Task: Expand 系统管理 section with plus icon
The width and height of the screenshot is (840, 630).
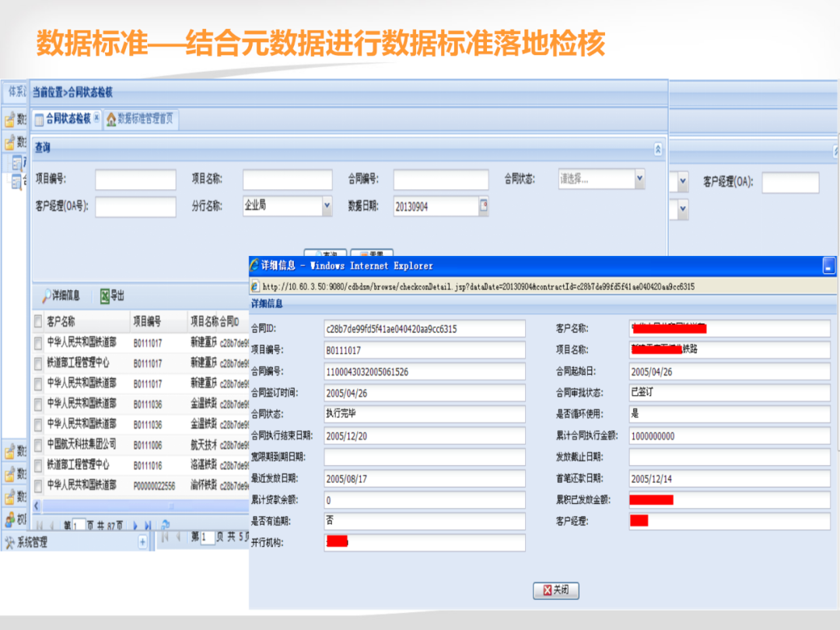Action: coord(142,542)
